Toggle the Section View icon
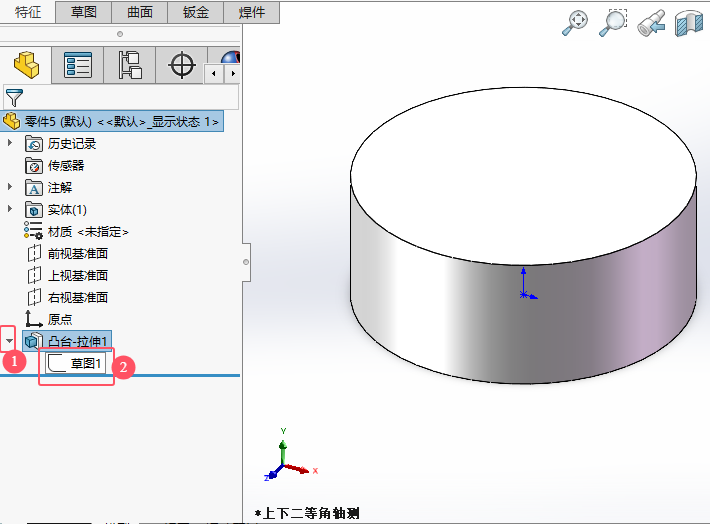710x524 pixels. click(689, 23)
